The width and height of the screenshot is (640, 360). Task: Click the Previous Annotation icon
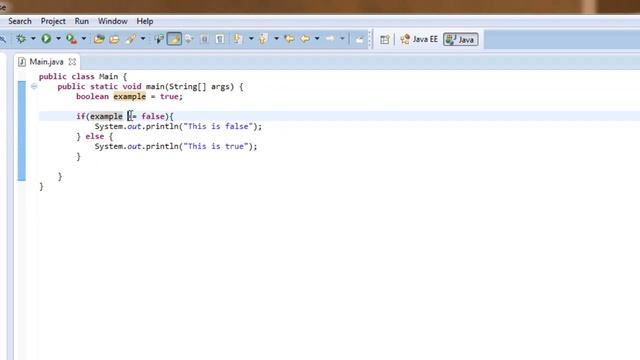tap(262, 39)
